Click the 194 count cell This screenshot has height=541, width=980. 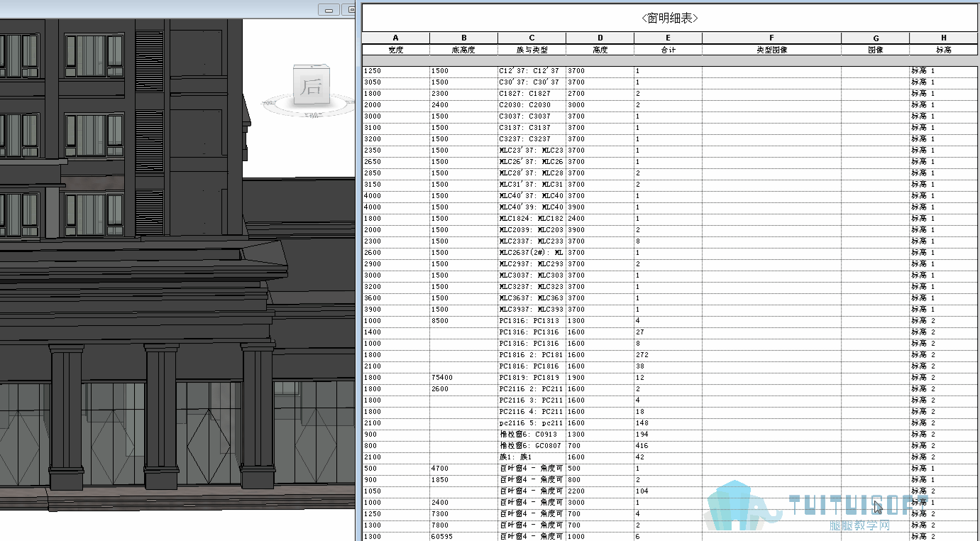[x=668, y=435]
